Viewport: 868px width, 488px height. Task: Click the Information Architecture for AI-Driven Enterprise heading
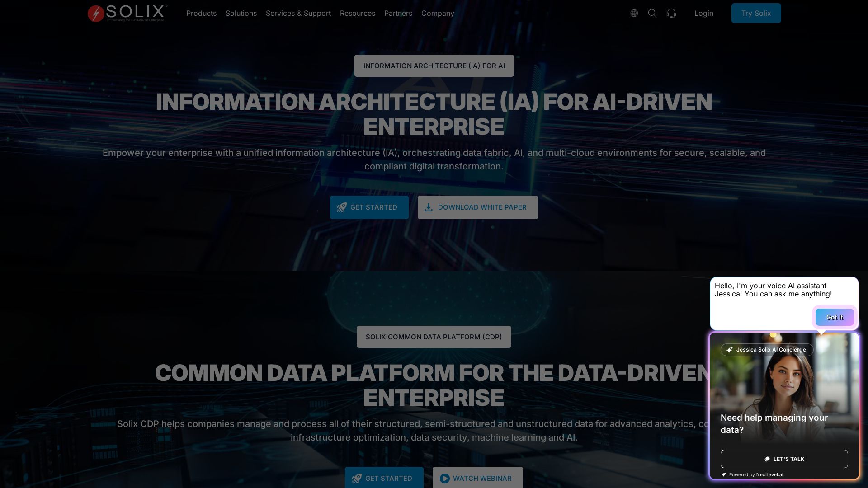pos(434,114)
